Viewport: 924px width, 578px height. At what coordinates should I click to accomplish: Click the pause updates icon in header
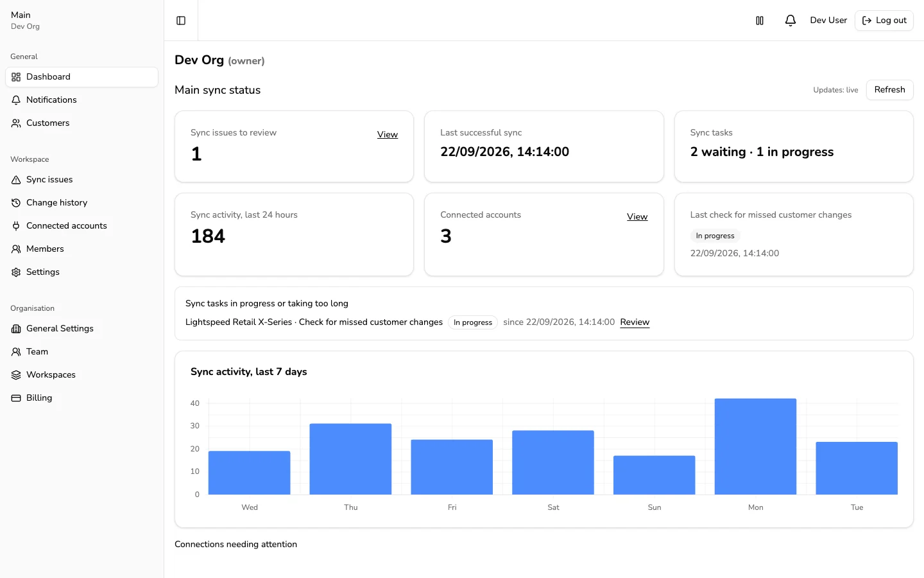pos(760,21)
